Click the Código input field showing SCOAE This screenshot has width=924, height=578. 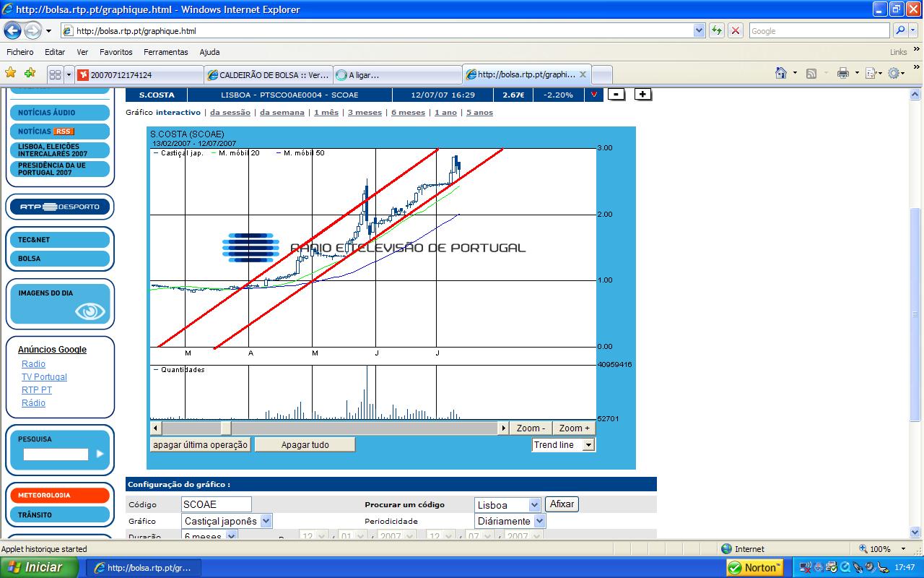pos(217,504)
